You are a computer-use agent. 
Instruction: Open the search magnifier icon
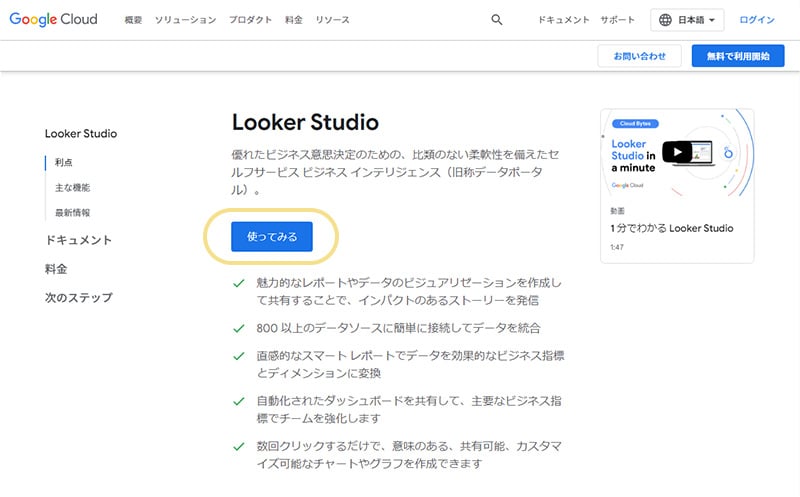(496, 20)
